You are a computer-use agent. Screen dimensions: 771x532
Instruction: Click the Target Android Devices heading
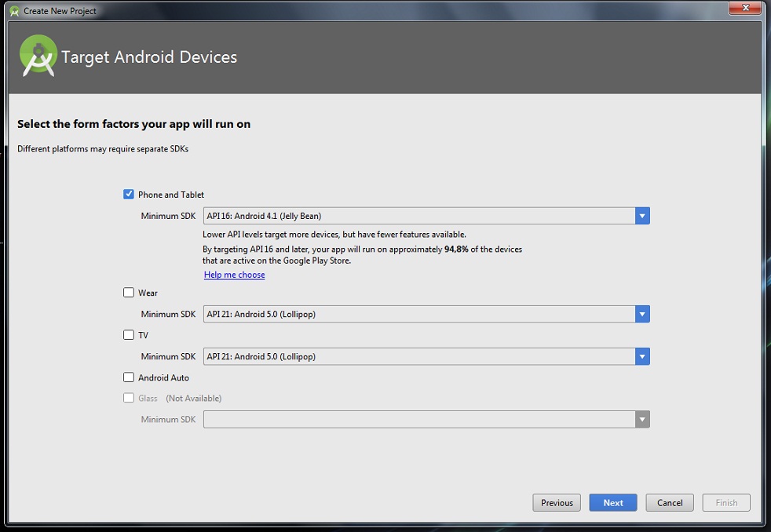pos(149,57)
